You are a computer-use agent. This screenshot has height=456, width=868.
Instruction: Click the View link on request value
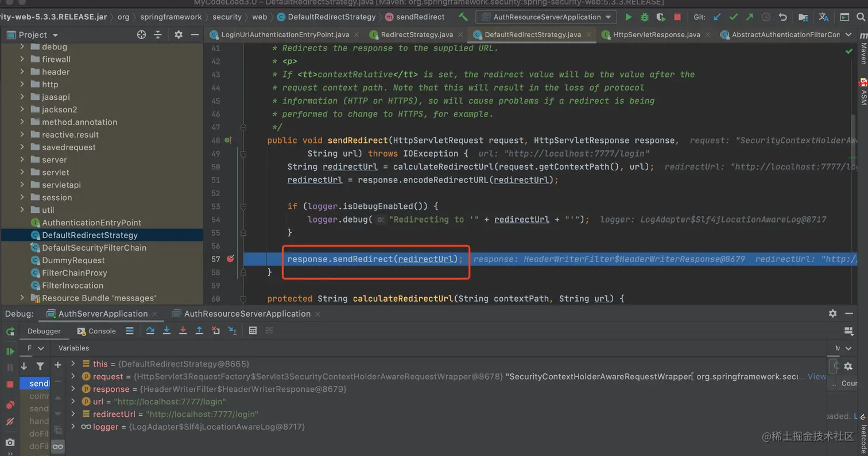tap(817, 376)
